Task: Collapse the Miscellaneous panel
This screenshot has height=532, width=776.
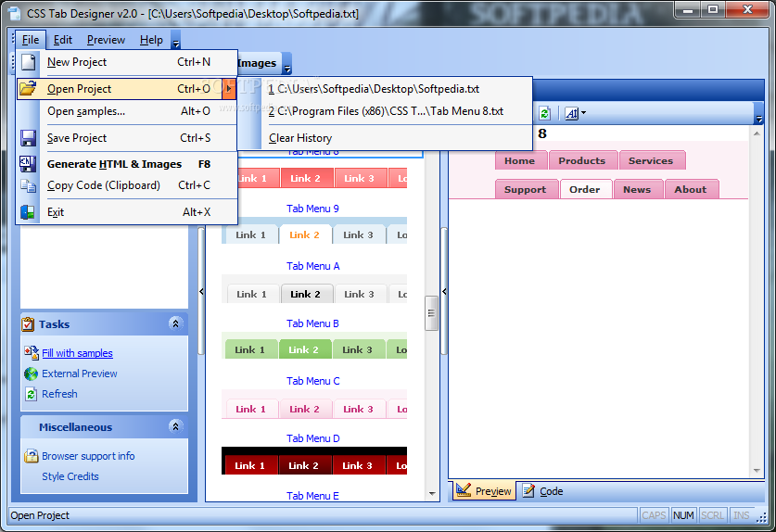Action: pyautogui.click(x=175, y=426)
